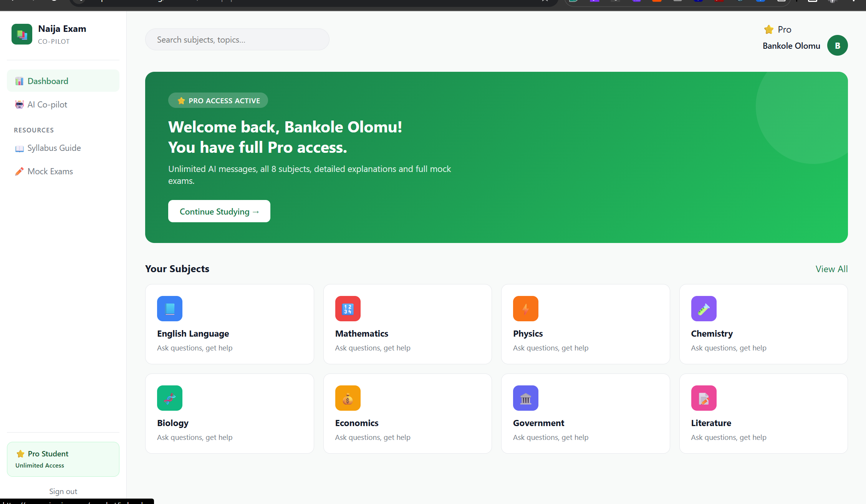Open the user avatar B circle
This screenshot has height=504, width=866.
coord(837,46)
